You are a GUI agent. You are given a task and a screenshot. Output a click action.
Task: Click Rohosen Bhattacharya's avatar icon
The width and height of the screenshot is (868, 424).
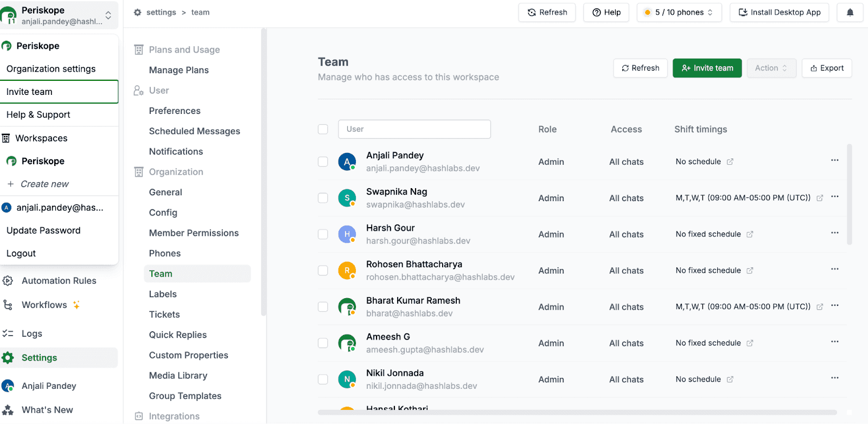point(347,271)
